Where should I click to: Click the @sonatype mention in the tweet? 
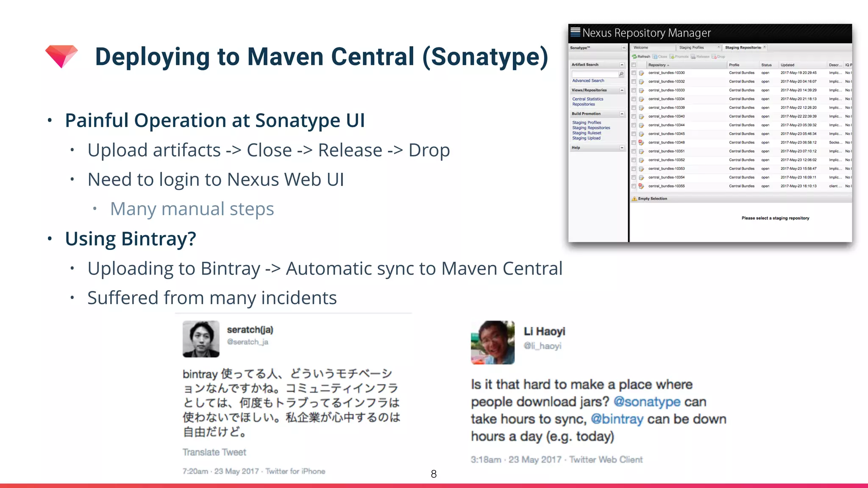(647, 402)
